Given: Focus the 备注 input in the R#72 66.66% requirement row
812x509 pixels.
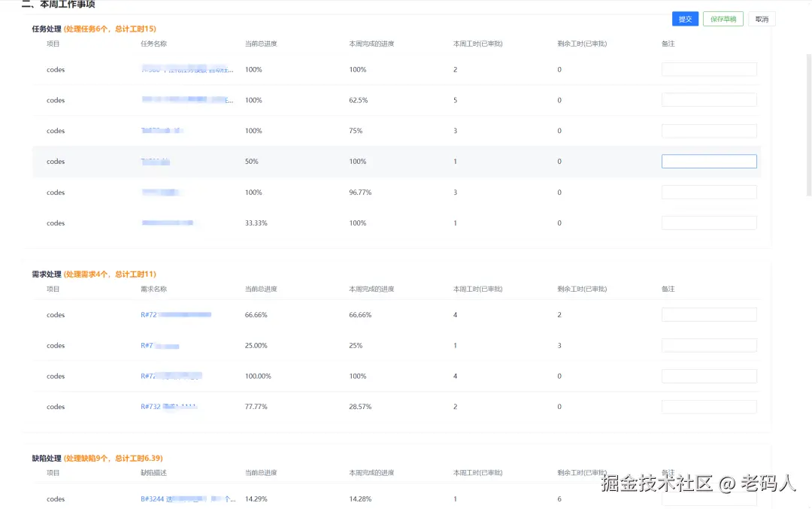Looking at the screenshot, I should click(709, 315).
